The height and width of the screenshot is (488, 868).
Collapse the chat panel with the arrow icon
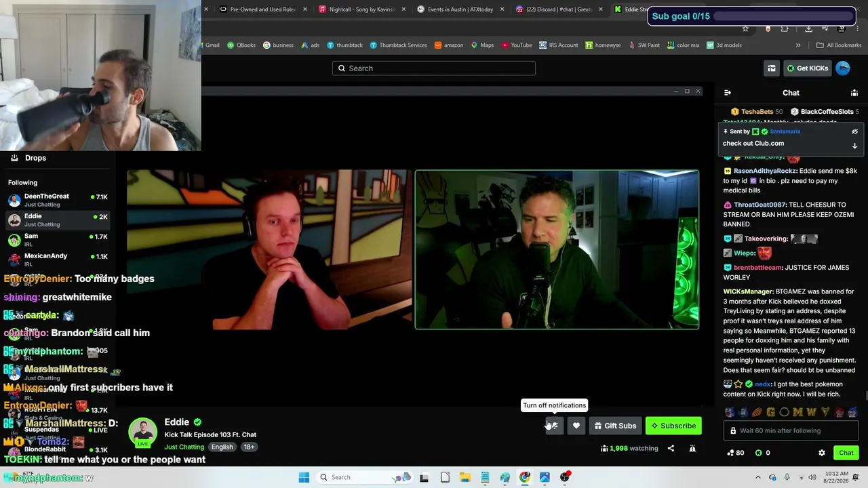(728, 93)
